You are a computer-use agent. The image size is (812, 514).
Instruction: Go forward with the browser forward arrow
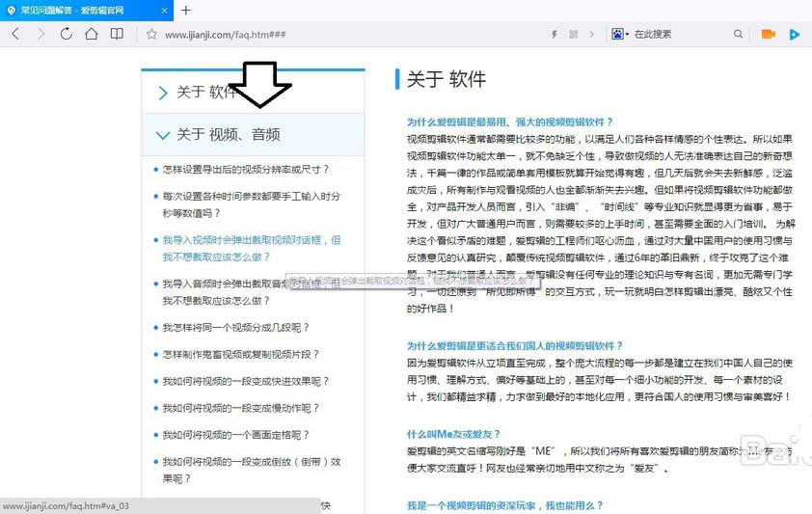(x=41, y=34)
